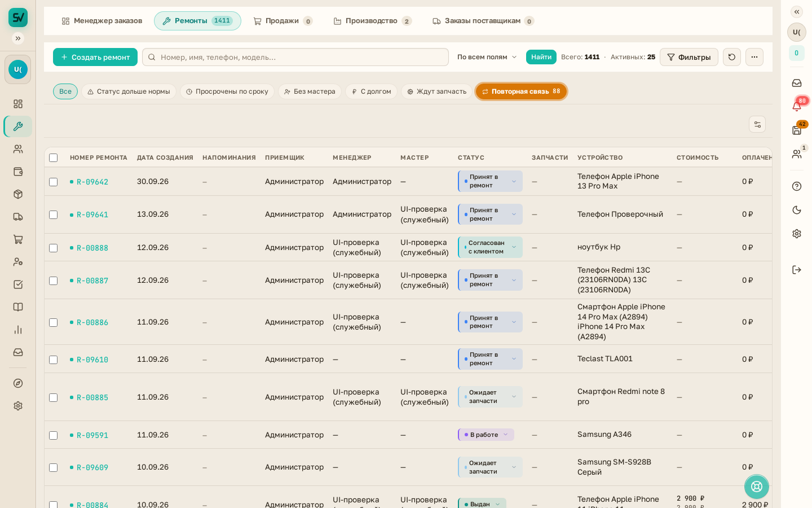The image size is (812, 508).
Task: Switch to dark mode moon icon
Action: point(797,210)
